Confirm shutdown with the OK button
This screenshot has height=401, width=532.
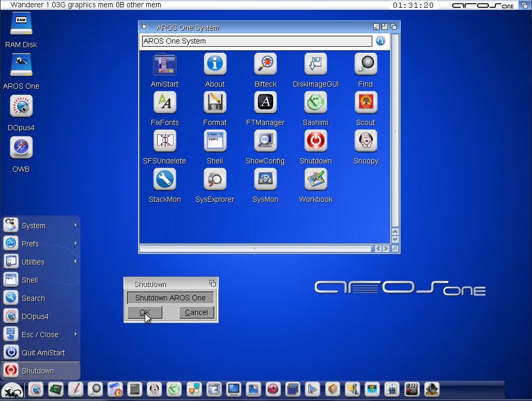point(145,312)
